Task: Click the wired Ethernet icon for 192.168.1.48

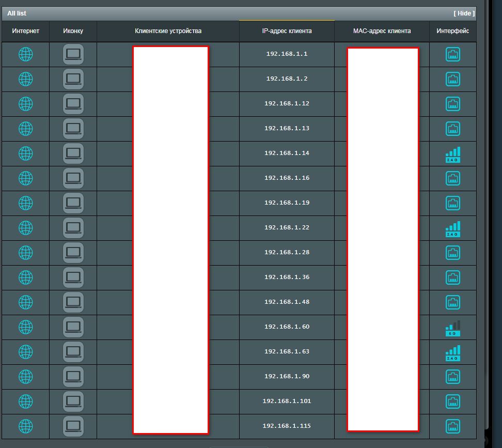Action: [x=452, y=302]
